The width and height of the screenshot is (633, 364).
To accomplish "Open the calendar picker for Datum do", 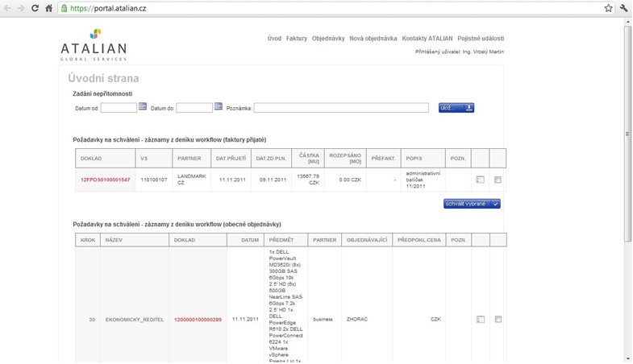I will (218, 106).
